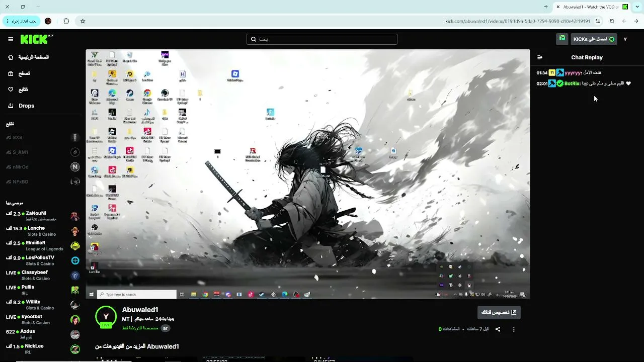Click the Chrome taskbar icon in the video
This screenshot has height=362, width=644.
205,295
